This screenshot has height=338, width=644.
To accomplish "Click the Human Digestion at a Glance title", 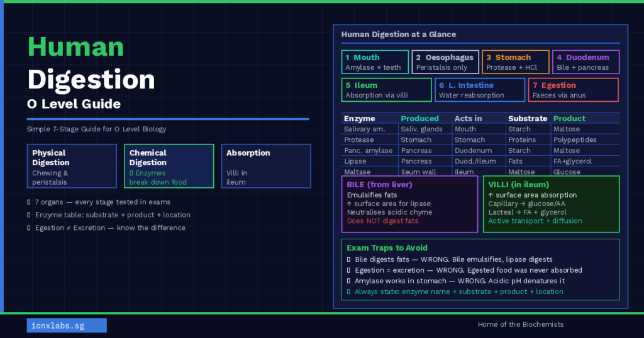I will [x=399, y=35].
